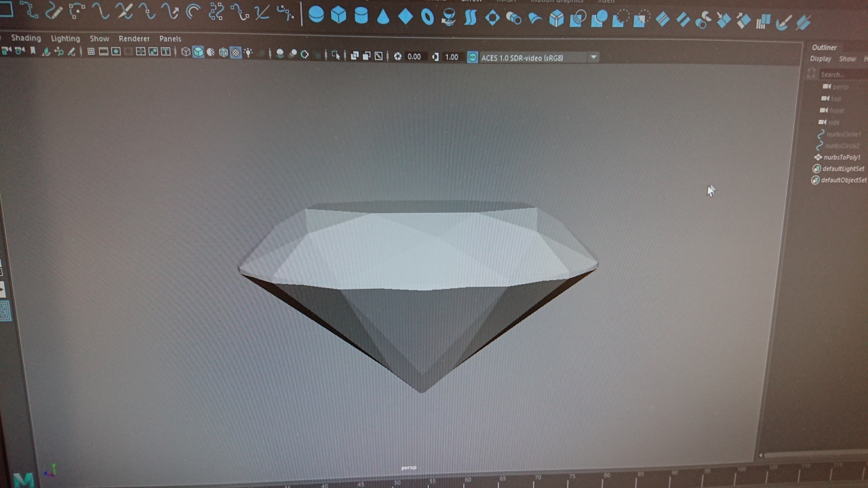Viewport: 868px width, 488px height.
Task: Toggle smooth shade all mode
Action: click(x=198, y=52)
